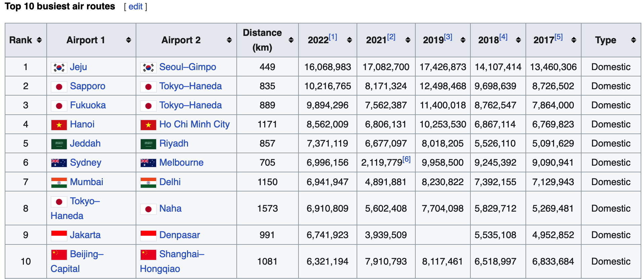Click China flag beside Shanghai–Hongqiao
Image resolution: width=644 pixels, height=279 pixels.
[148, 255]
